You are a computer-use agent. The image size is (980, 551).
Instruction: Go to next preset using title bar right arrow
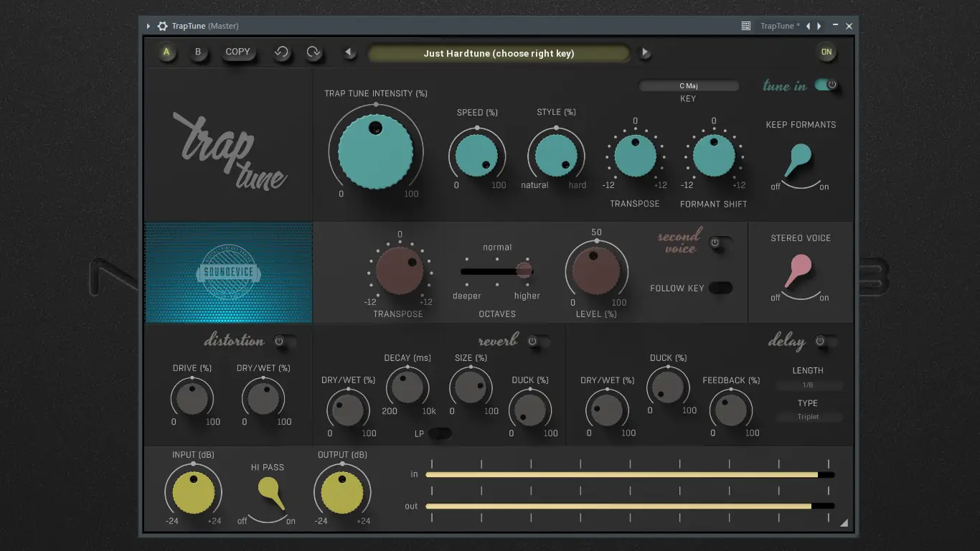coord(819,26)
